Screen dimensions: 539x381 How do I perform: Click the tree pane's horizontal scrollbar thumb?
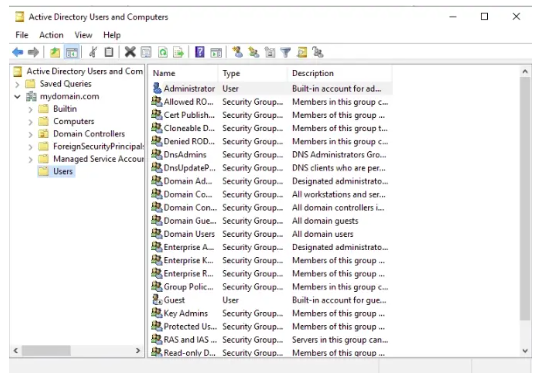pyautogui.click(x=46, y=351)
